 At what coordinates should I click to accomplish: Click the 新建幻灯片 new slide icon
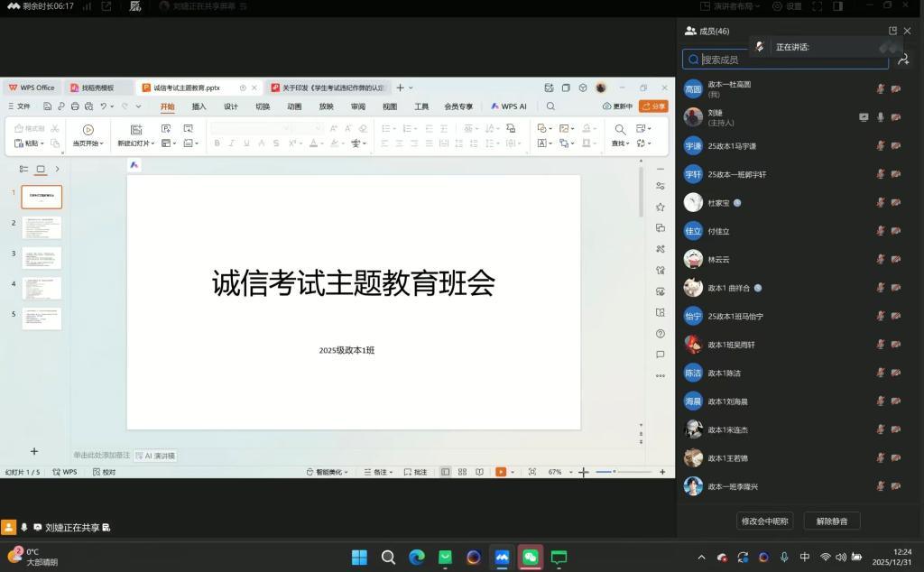tap(136, 129)
